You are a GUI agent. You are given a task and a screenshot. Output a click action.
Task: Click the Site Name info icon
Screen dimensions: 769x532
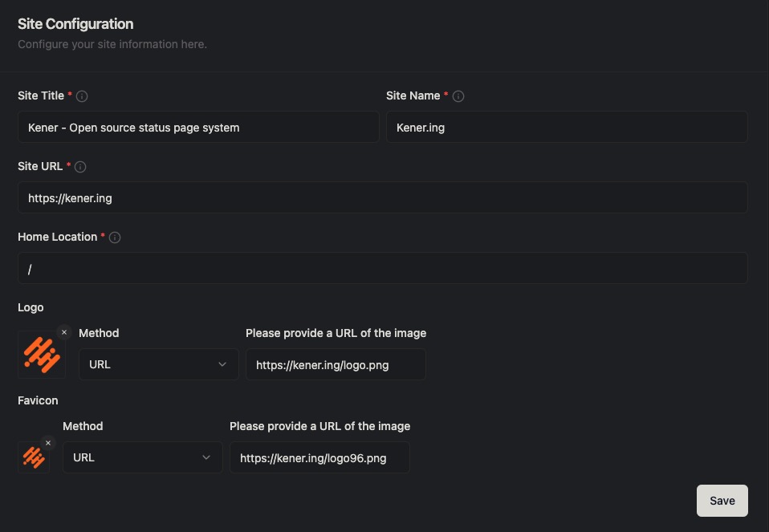(458, 95)
